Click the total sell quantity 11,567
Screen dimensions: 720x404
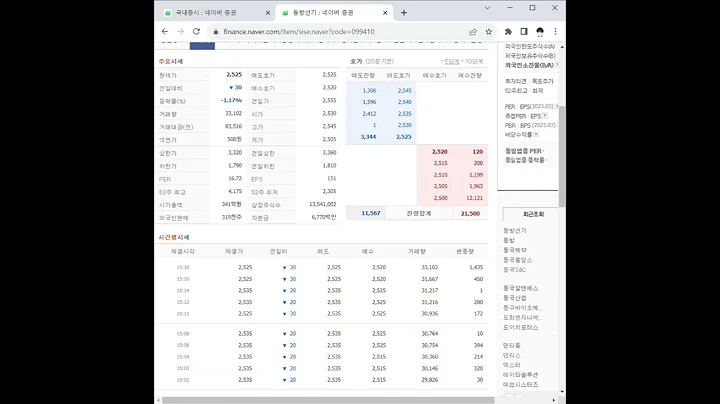[371, 213]
